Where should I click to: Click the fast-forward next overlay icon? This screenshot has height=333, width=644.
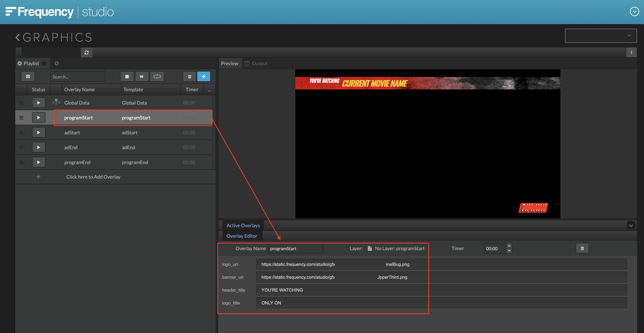(142, 77)
